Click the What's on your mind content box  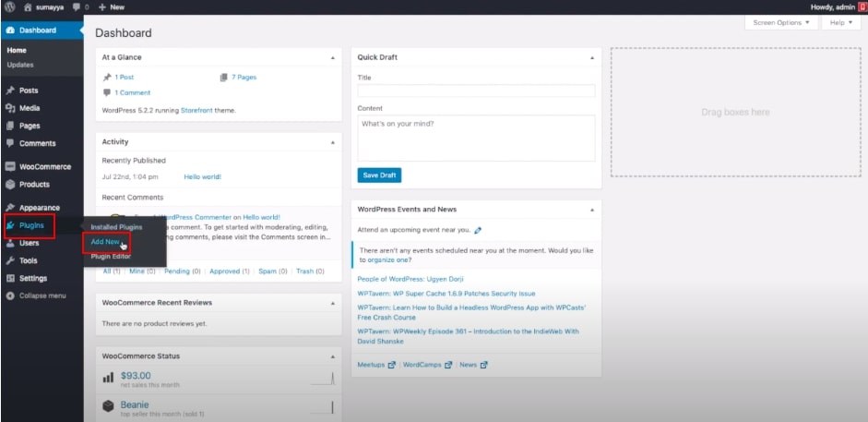(x=476, y=138)
